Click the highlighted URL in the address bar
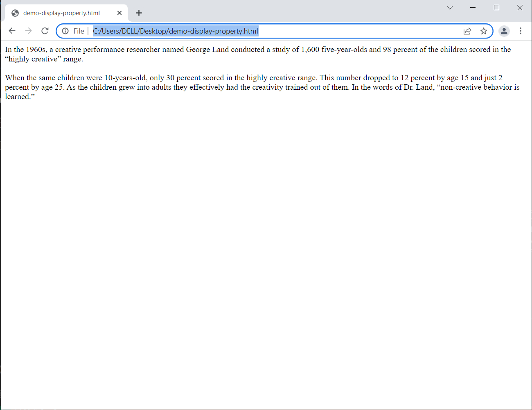532x410 pixels. pyautogui.click(x=175, y=31)
